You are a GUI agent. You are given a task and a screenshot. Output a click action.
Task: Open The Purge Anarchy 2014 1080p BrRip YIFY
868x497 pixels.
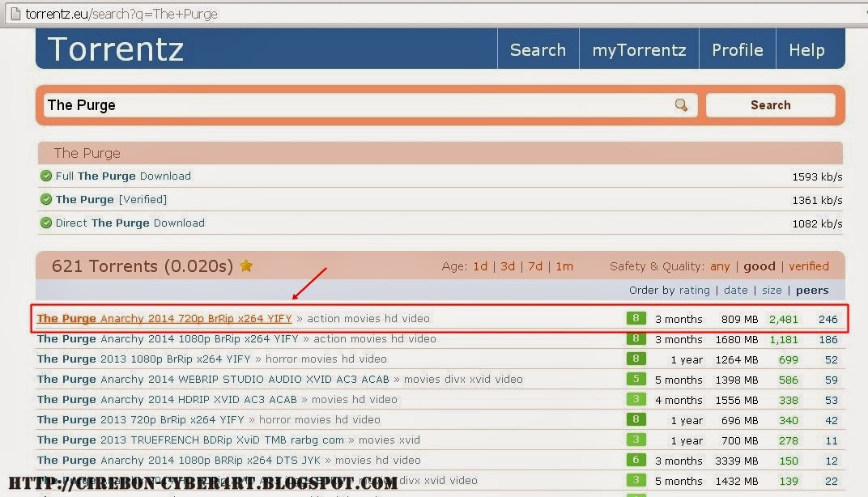click(168, 338)
